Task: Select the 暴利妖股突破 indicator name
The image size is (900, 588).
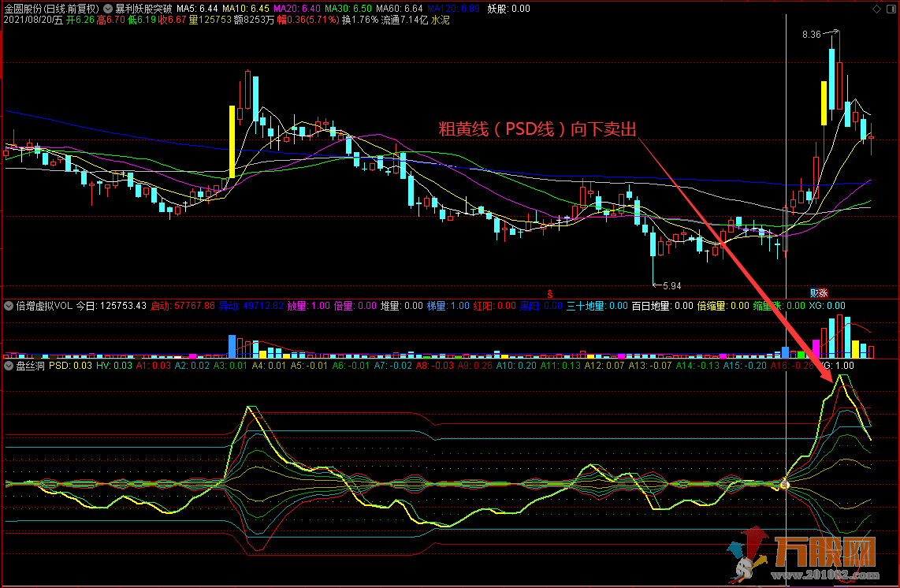Action: [x=143, y=9]
